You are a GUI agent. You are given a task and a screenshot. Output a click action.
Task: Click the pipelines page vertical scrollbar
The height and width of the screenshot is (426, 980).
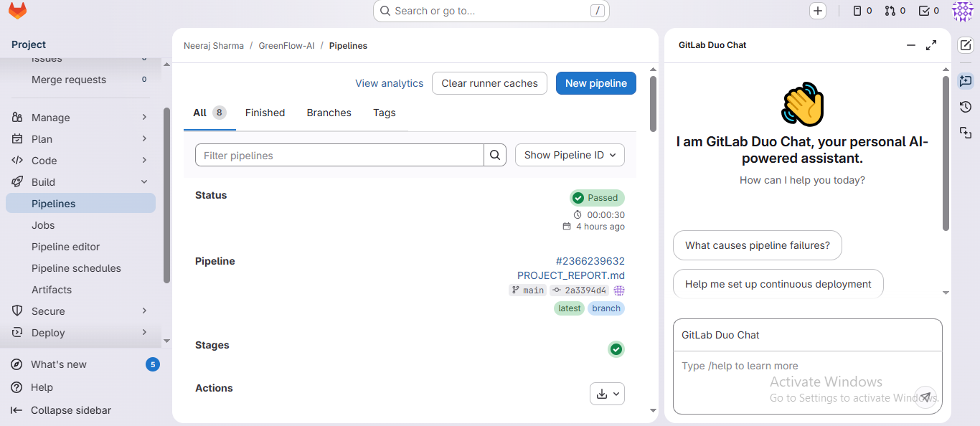653,104
